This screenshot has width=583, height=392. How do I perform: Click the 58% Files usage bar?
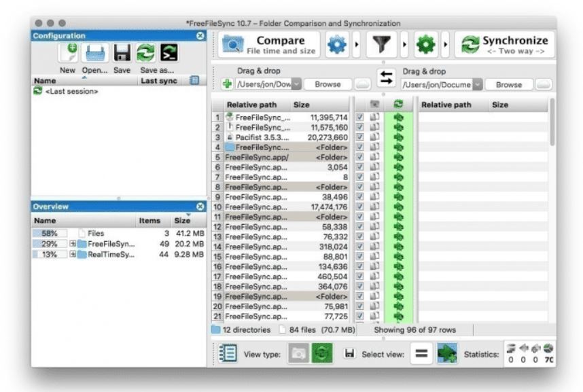(50, 233)
